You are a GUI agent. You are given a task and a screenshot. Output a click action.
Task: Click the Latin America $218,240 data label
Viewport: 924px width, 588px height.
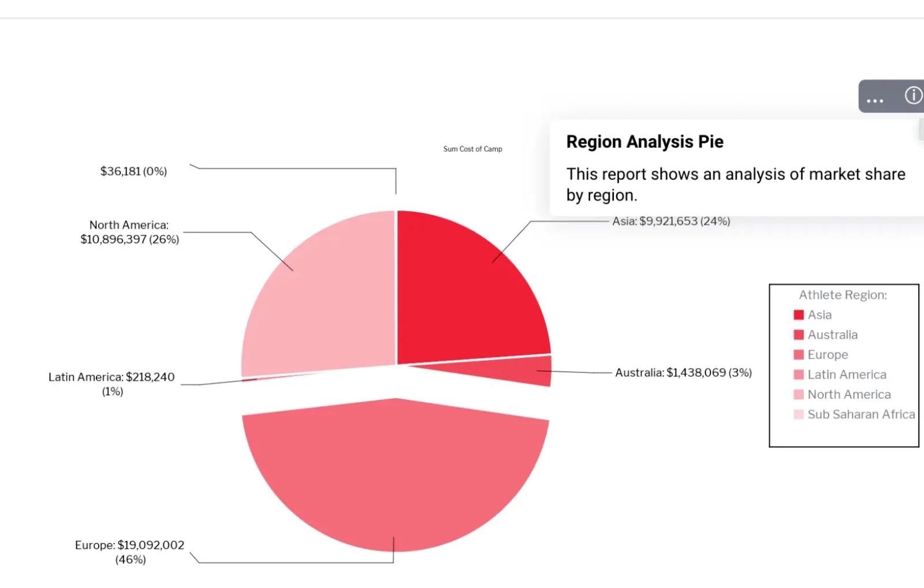(111, 384)
